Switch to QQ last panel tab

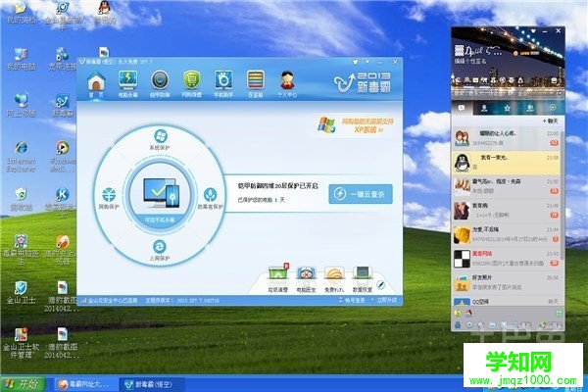point(553,108)
